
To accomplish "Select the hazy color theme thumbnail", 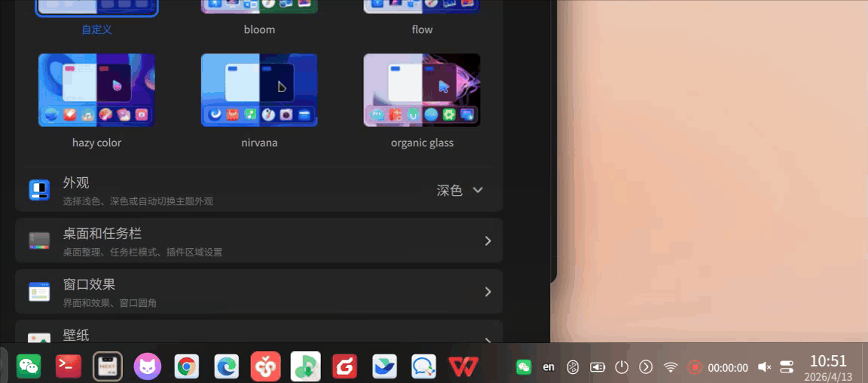I will [x=97, y=90].
